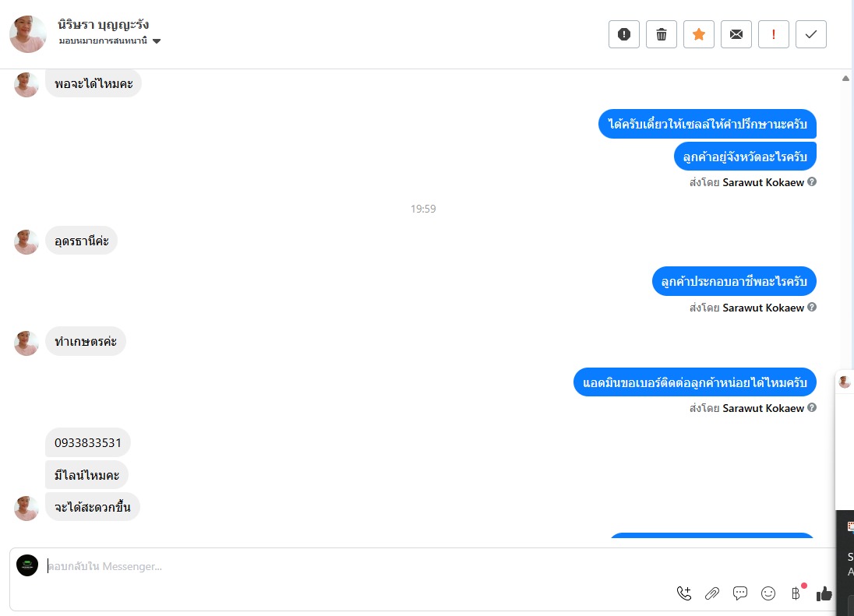The width and height of the screenshot is (854, 616).
Task: Open emoji picker smiley icon
Action: [x=768, y=593]
